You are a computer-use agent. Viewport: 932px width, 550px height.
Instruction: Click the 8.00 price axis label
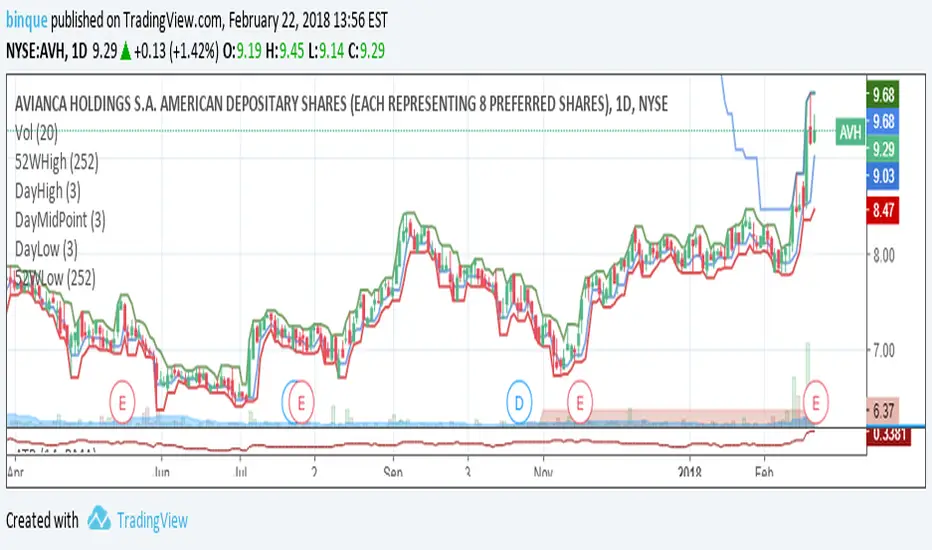coord(884,256)
